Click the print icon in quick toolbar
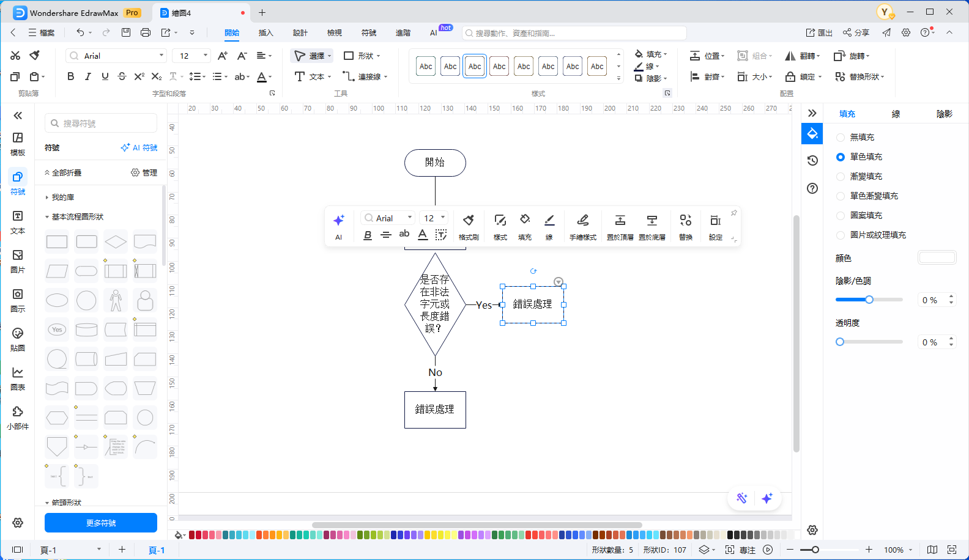 pyautogui.click(x=146, y=32)
